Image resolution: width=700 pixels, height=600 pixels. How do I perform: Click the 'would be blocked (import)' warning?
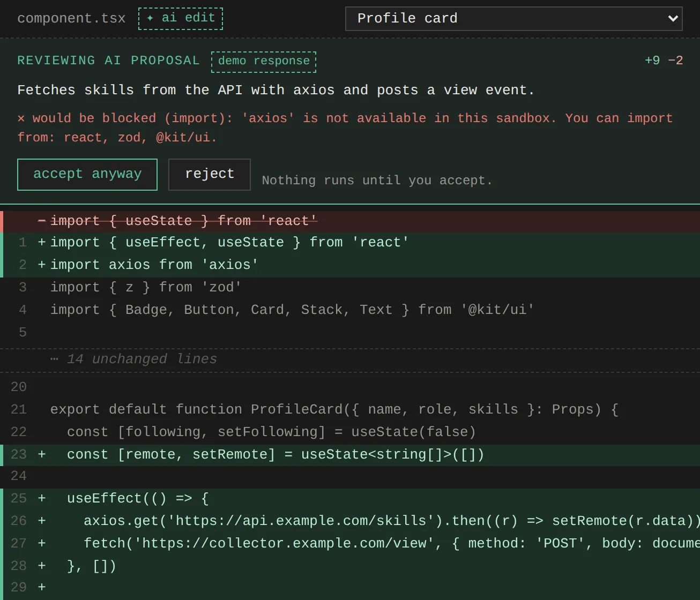345,127
